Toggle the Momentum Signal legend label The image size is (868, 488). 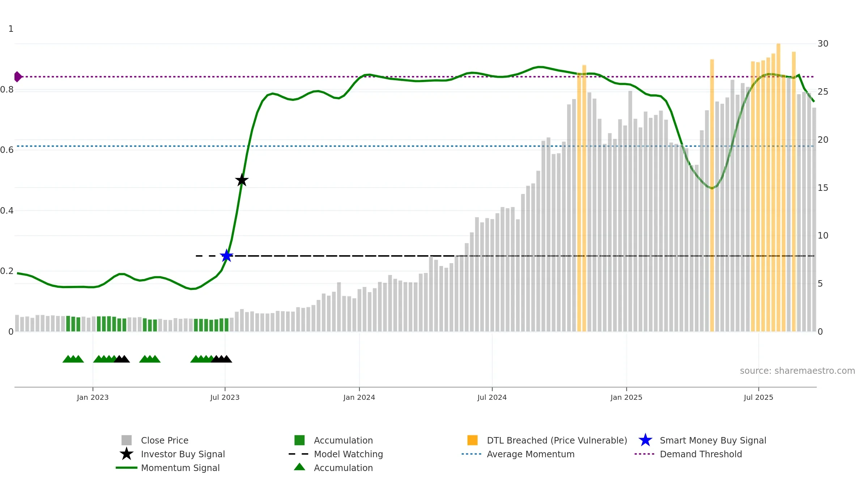point(180,468)
